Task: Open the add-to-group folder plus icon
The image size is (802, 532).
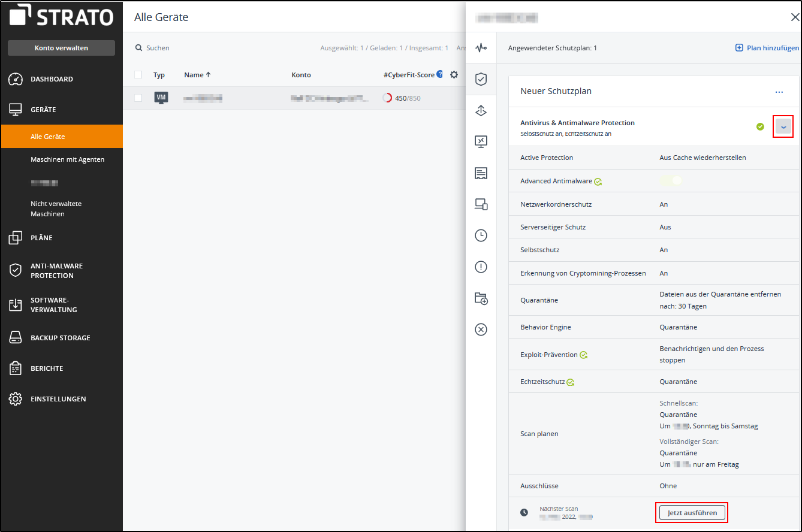Action: pos(481,298)
